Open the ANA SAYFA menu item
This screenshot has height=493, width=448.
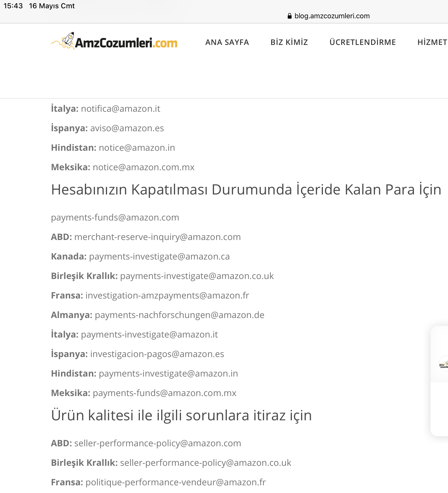click(x=227, y=42)
